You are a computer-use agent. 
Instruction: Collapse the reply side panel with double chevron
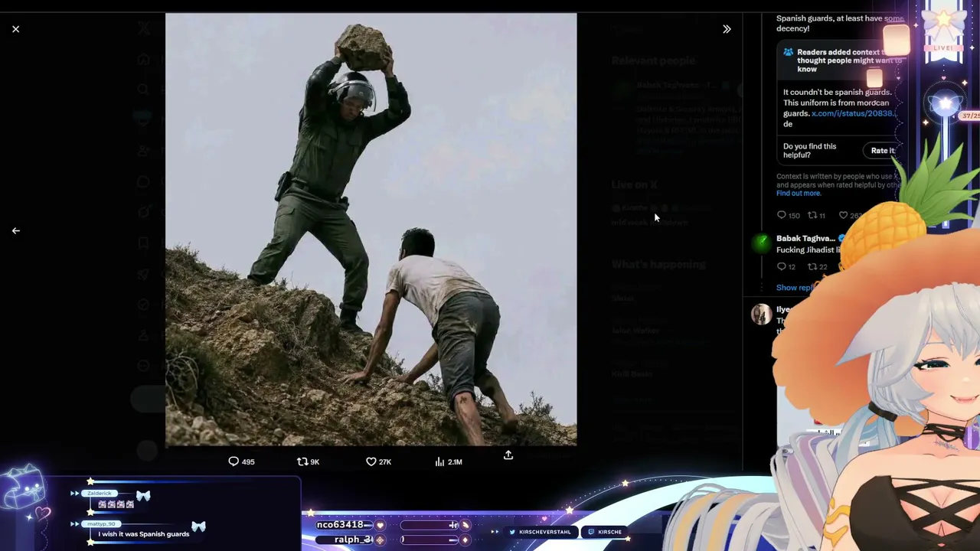click(727, 29)
